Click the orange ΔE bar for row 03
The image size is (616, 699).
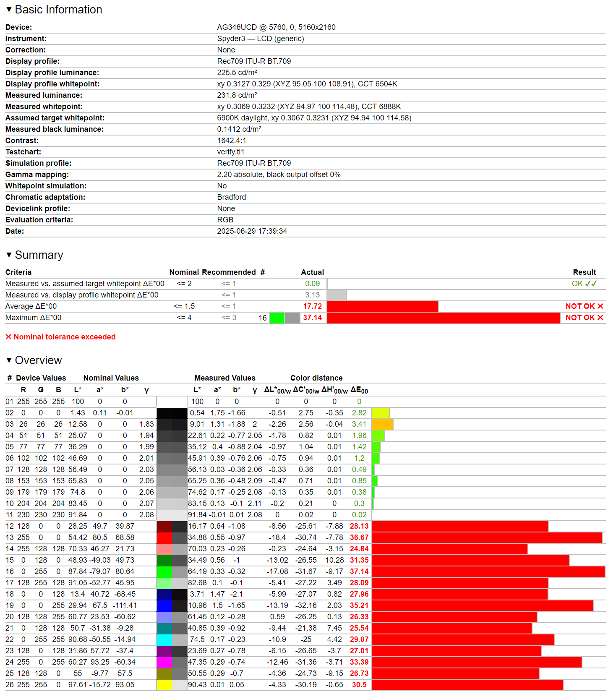382,425
